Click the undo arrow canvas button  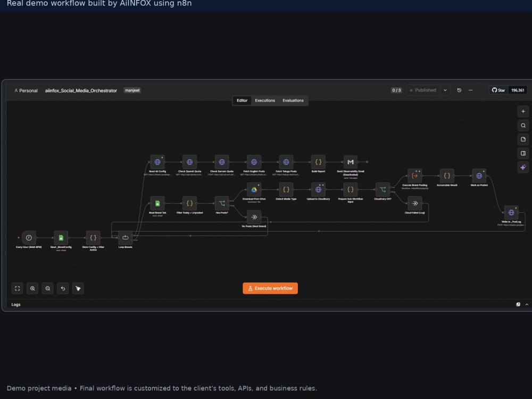point(63,288)
